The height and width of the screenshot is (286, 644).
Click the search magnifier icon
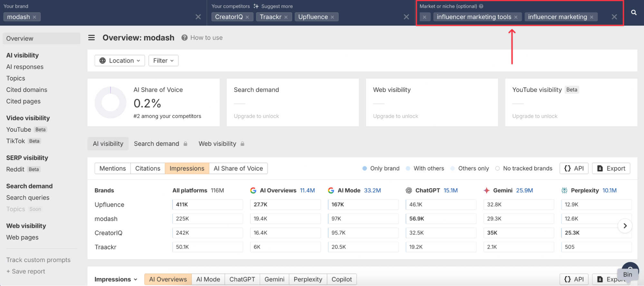click(634, 13)
